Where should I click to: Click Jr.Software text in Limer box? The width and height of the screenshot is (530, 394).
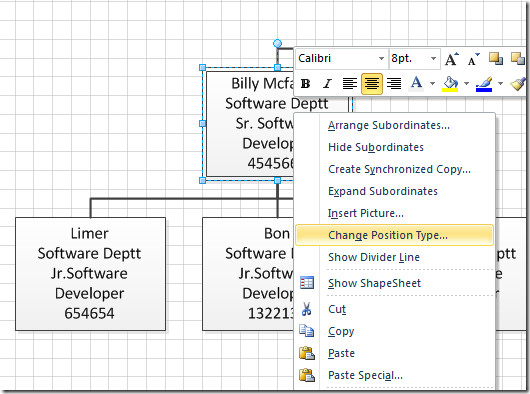coord(89,273)
